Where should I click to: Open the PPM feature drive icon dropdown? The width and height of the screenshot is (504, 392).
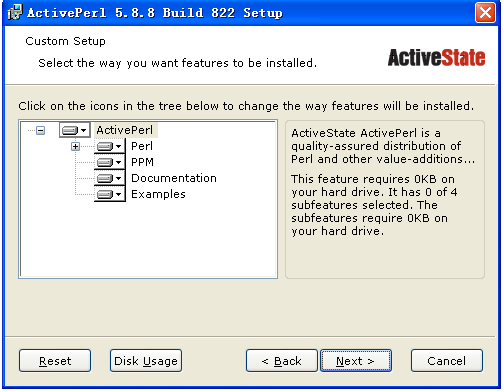110,162
